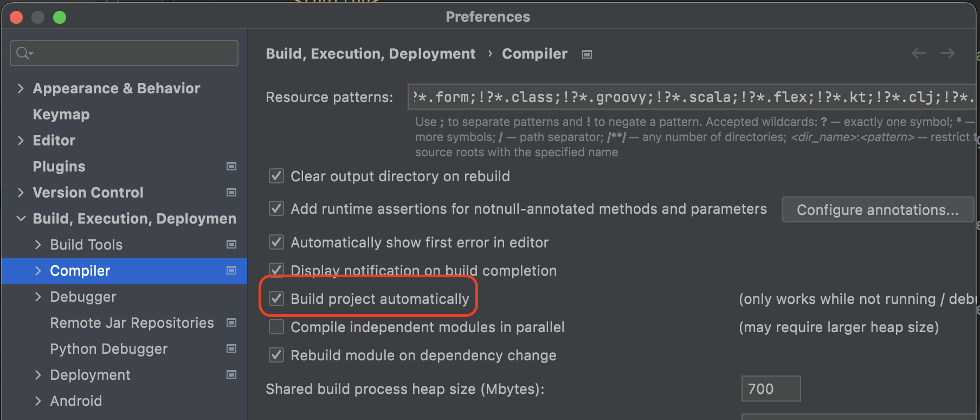Click the forward navigation arrow
The width and height of the screenshot is (980, 420).
(948, 53)
